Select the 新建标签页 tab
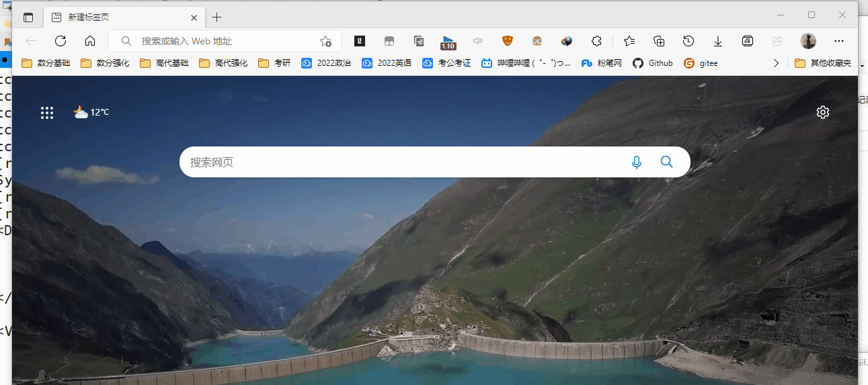This screenshot has height=385, width=868. [114, 17]
